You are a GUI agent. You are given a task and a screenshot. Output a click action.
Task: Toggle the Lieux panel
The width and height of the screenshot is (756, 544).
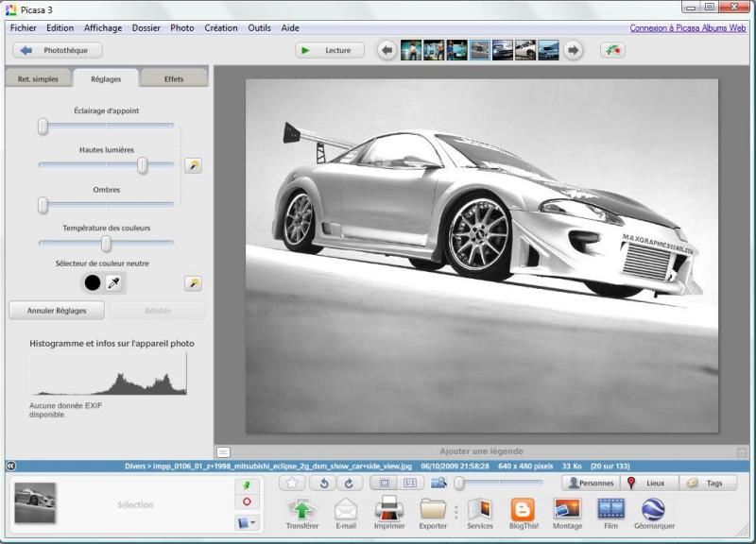click(649, 483)
